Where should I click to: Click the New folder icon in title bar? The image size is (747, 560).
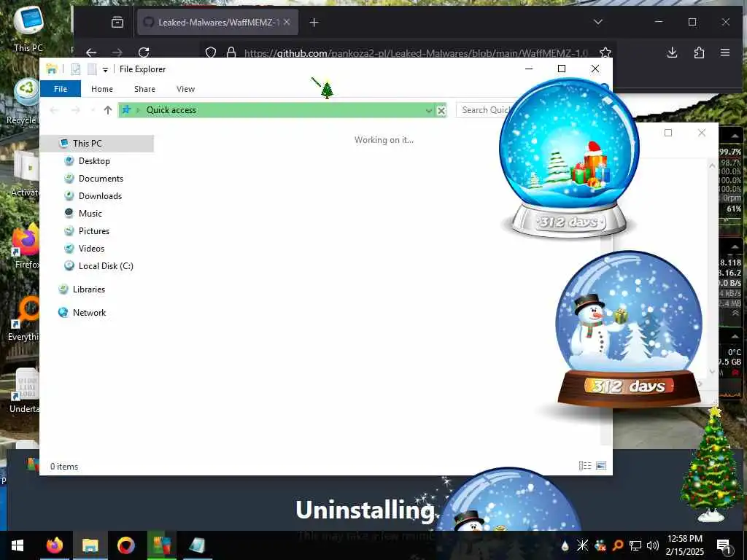click(92, 69)
